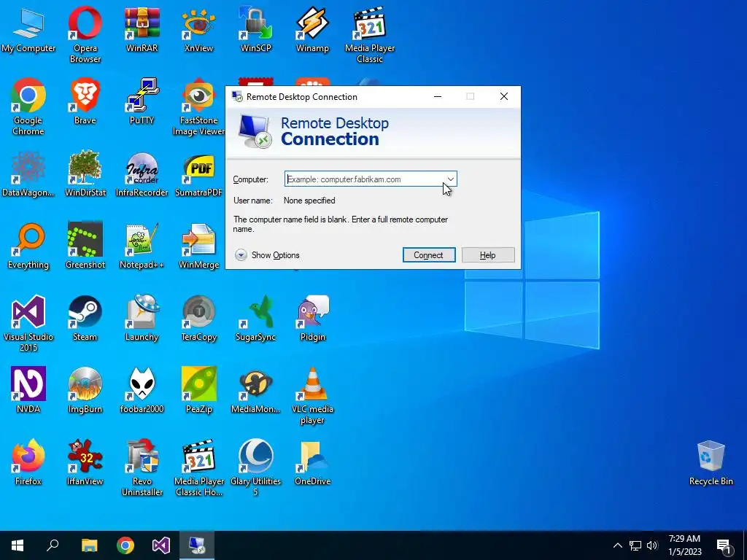The image size is (747, 560).
Task: Open the foobar2000 shortcut
Action: click(x=142, y=391)
